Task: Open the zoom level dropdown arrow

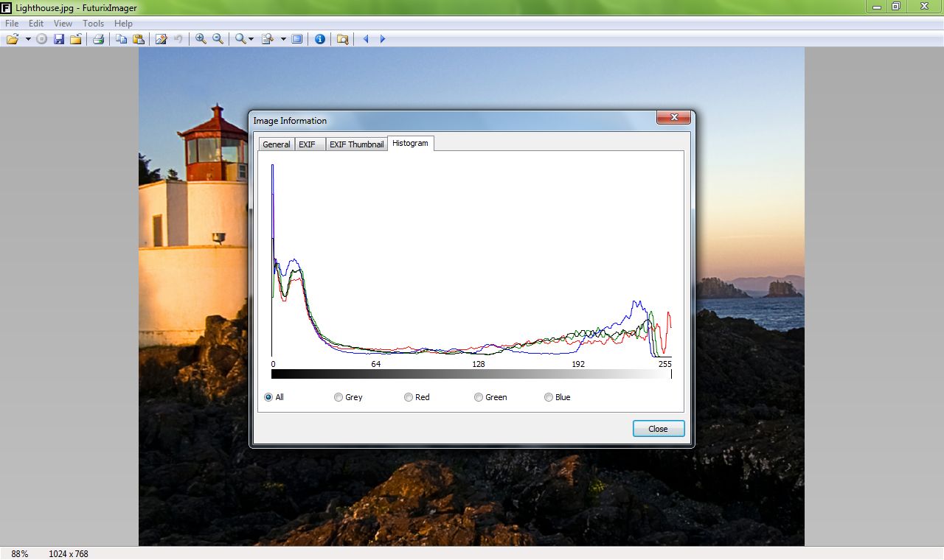Action: tap(251, 39)
